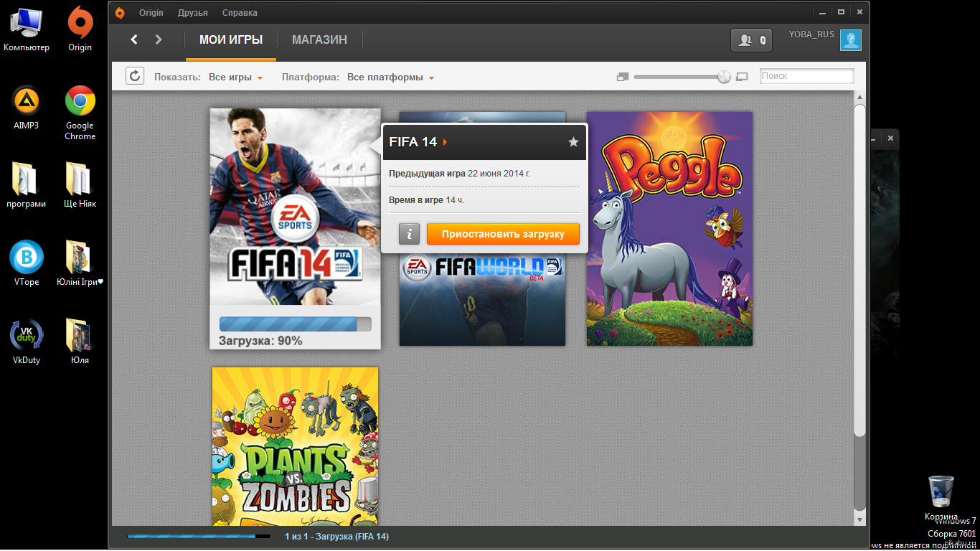980x551 pixels.
Task: Open the Юліні Ігри folder
Action: [x=80, y=264]
